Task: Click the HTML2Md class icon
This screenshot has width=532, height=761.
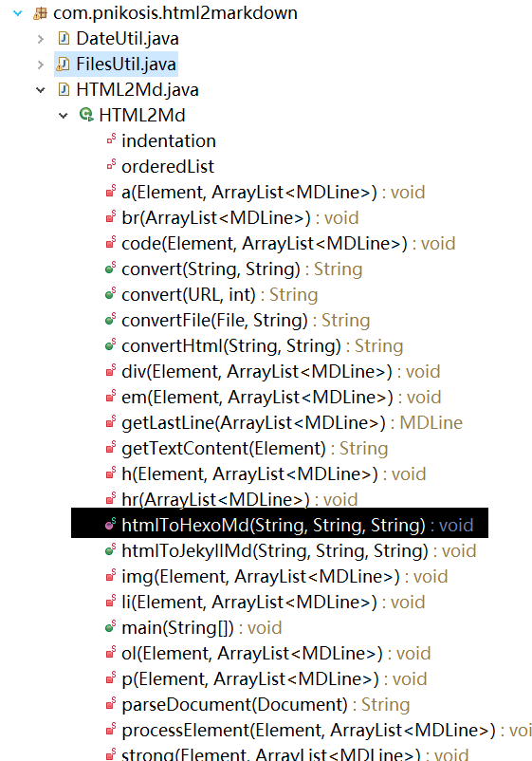Action: tap(86, 115)
